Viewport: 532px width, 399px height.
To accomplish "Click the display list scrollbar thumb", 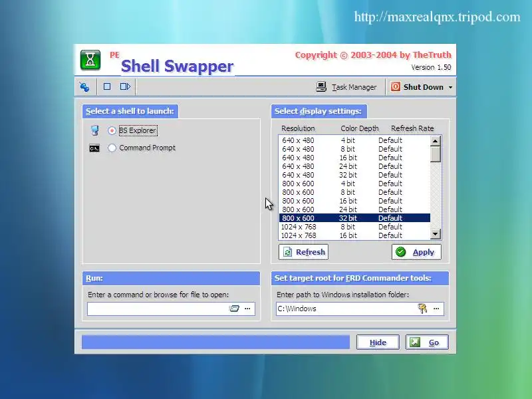I will 436,154.
